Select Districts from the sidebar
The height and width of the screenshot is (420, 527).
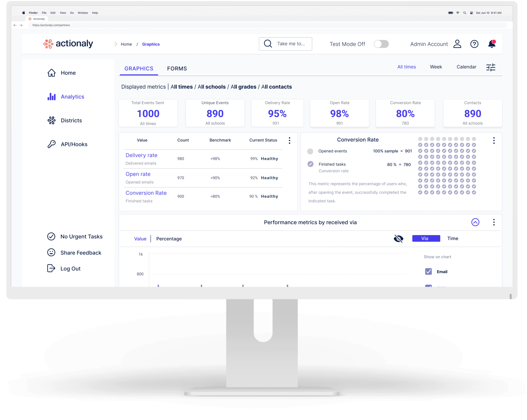tap(71, 120)
